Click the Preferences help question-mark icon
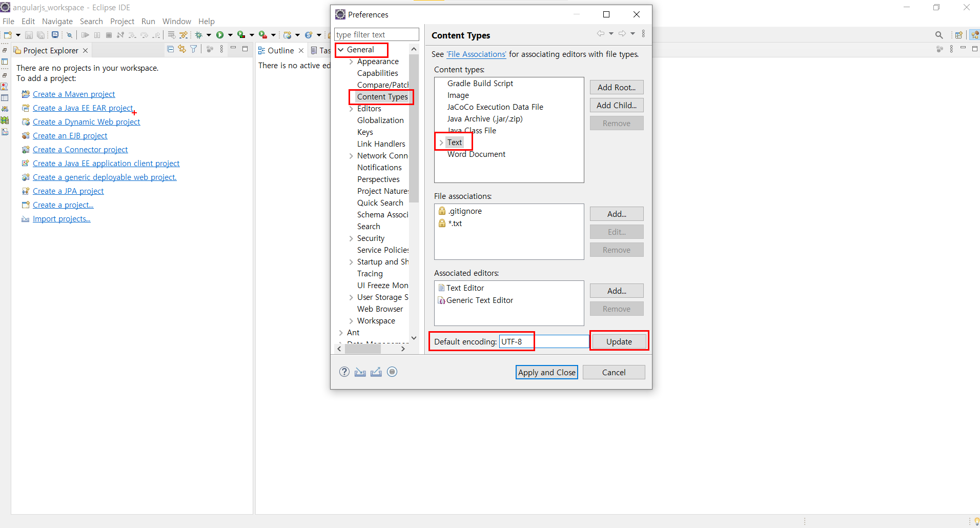Viewport: 980px width, 528px height. point(344,372)
